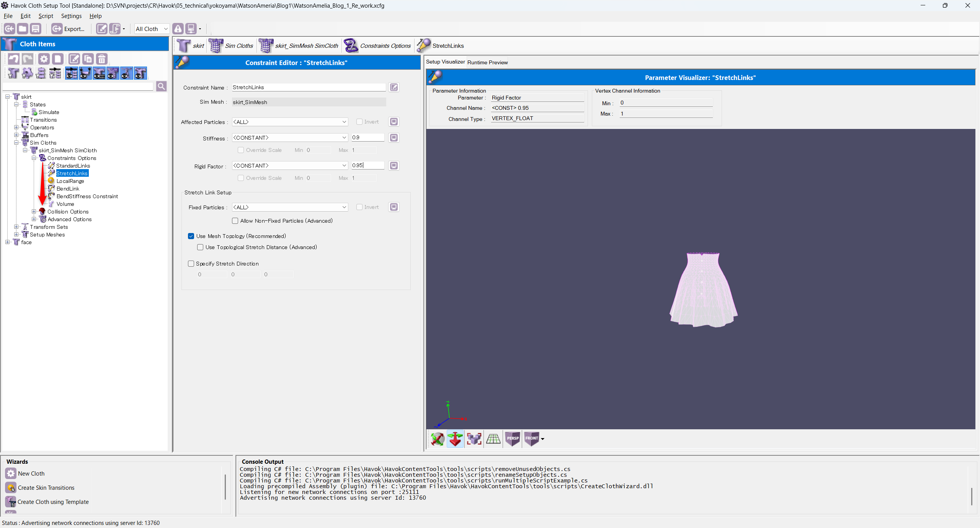Click the open folder icon in main toolbar
Screen dimensions: 980x528
tap(23, 29)
